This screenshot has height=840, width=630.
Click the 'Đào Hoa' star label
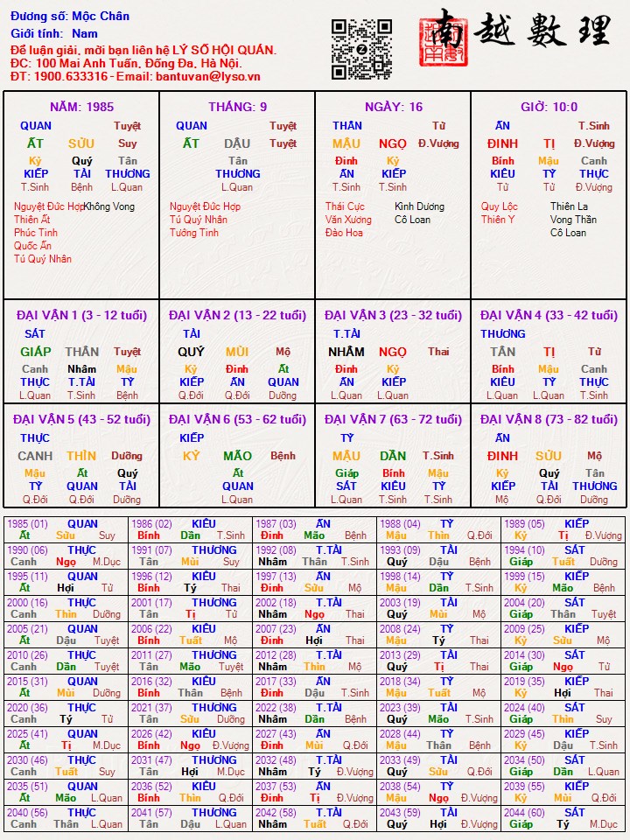point(344,233)
